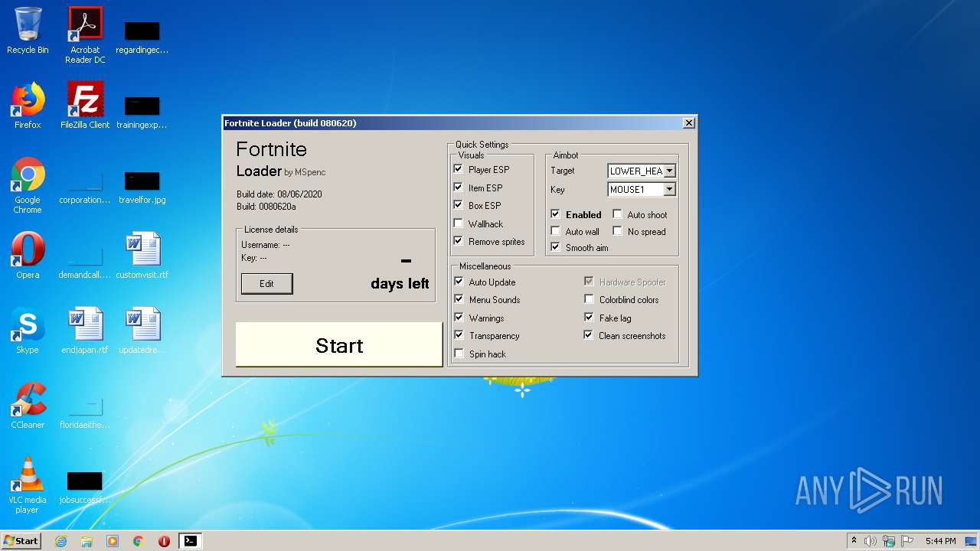Toggle Clean screenshots checkbox
The height and width of the screenshot is (551, 980).
(589, 335)
